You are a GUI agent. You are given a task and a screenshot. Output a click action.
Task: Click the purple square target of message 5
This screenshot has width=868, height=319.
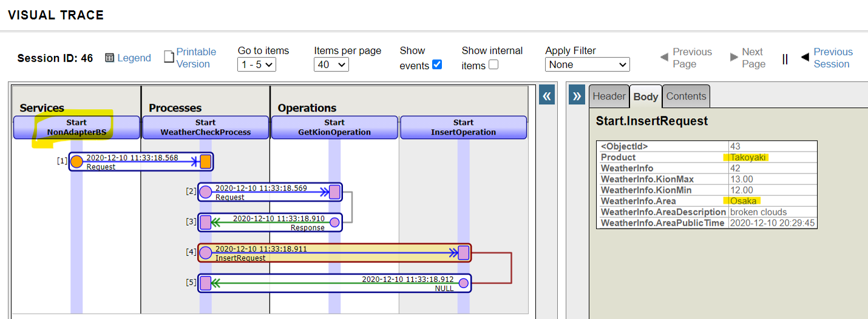pyautogui.click(x=206, y=283)
